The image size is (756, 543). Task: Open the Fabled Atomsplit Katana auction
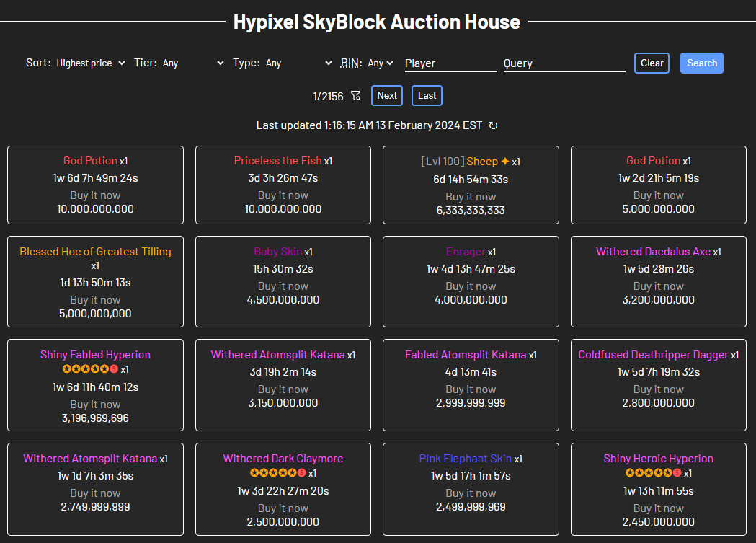pos(471,385)
